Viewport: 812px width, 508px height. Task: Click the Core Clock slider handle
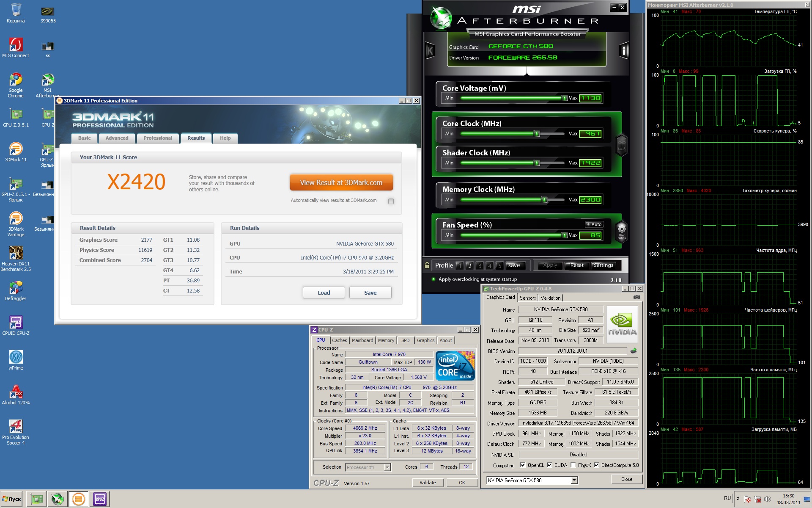tap(537, 134)
